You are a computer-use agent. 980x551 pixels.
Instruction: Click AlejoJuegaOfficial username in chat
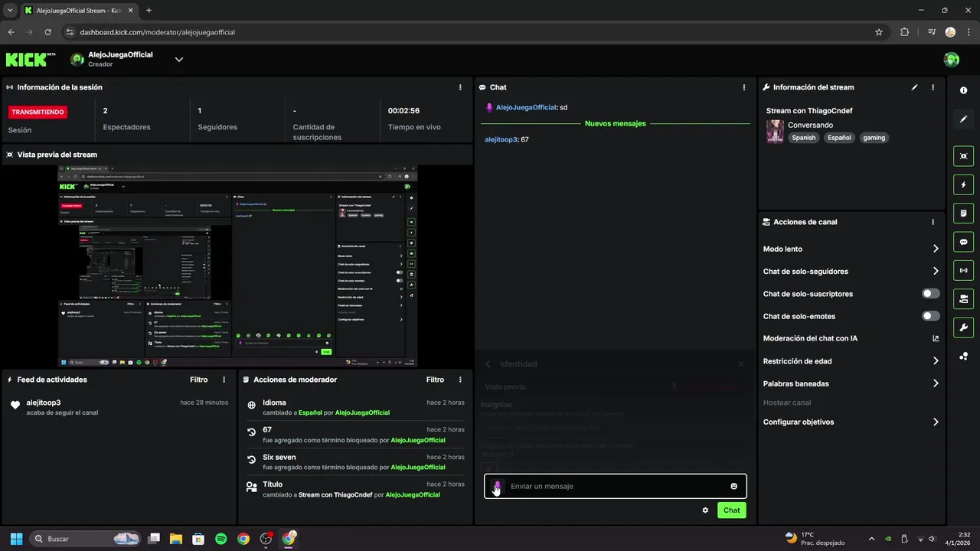click(526, 108)
